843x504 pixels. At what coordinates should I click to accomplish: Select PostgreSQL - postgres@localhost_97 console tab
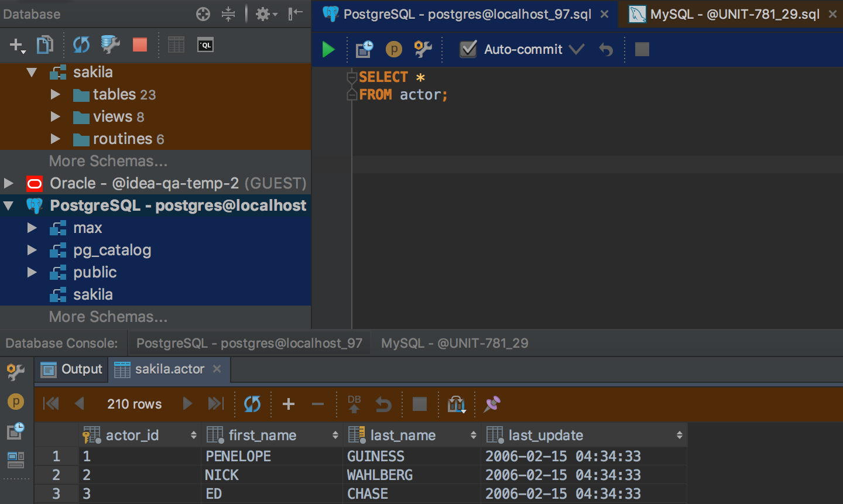pyautogui.click(x=249, y=343)
